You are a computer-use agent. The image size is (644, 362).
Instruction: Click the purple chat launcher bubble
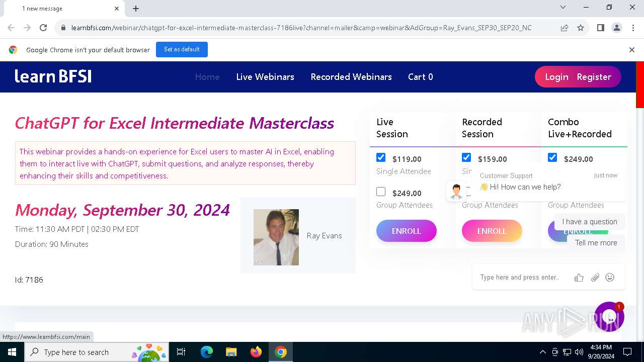click(609, 317)
